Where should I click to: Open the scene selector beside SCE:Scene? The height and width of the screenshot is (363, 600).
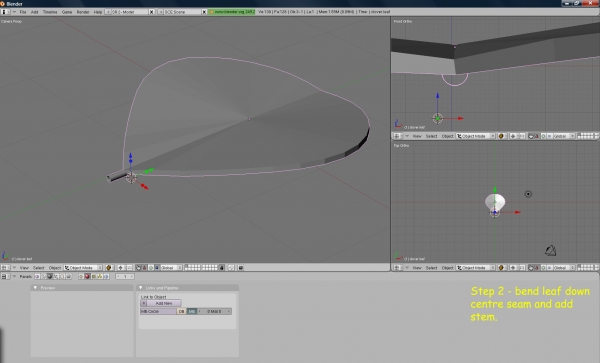coord(160,12)
